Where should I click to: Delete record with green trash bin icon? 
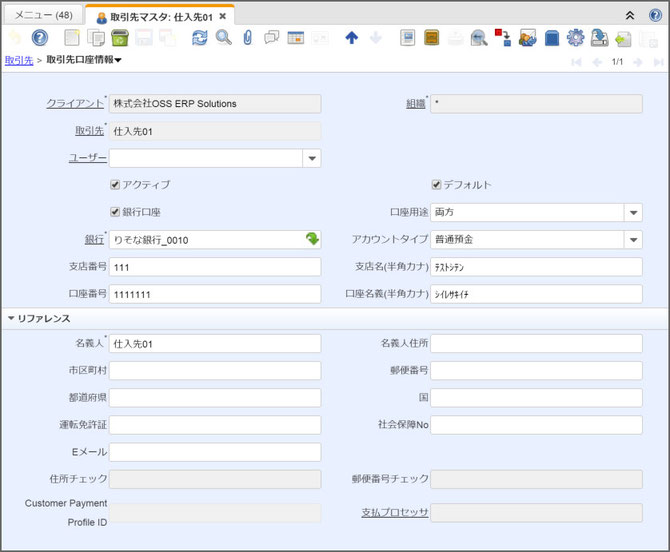pos(120,38)
